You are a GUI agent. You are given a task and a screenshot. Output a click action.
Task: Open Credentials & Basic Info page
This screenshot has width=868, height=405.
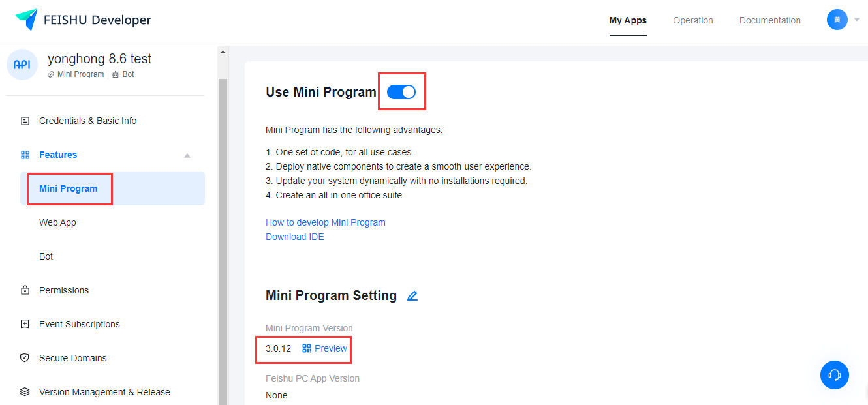pyautogui.click(x=87, y=121)
